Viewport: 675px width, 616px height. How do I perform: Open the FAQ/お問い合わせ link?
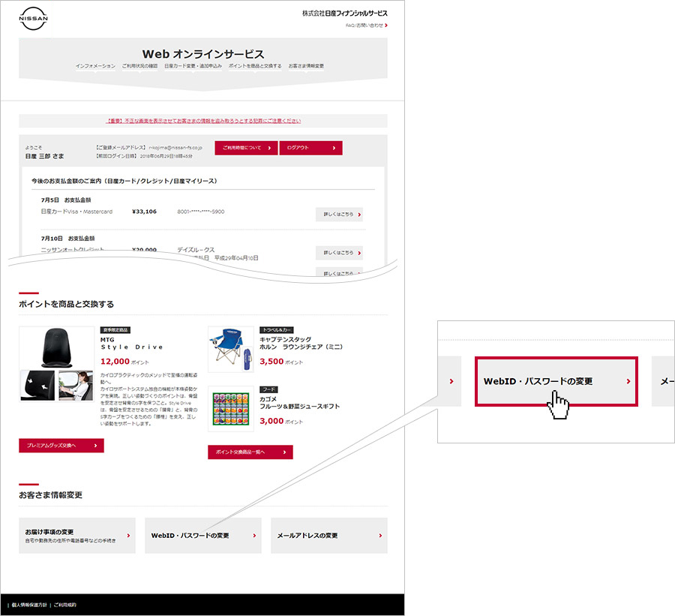point(366,26)
